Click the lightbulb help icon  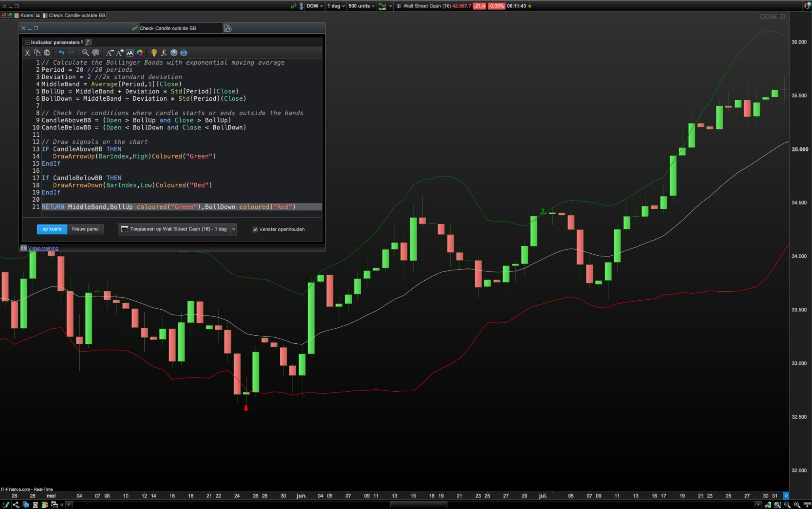click(x=154, y=53)
